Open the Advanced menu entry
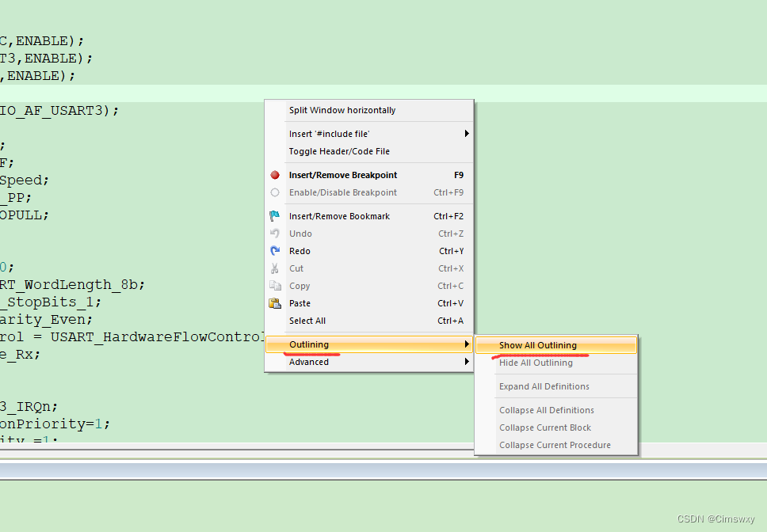 click(x=369, y=362)
